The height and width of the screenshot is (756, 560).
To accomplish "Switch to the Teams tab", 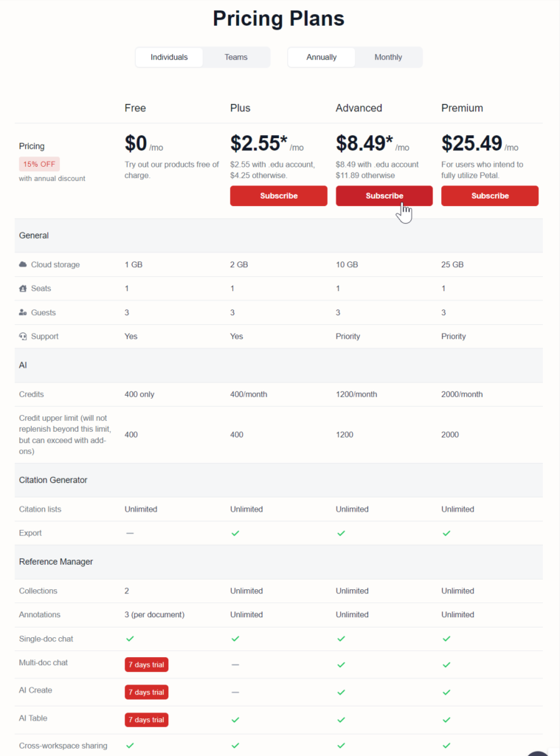I will 235,58.
